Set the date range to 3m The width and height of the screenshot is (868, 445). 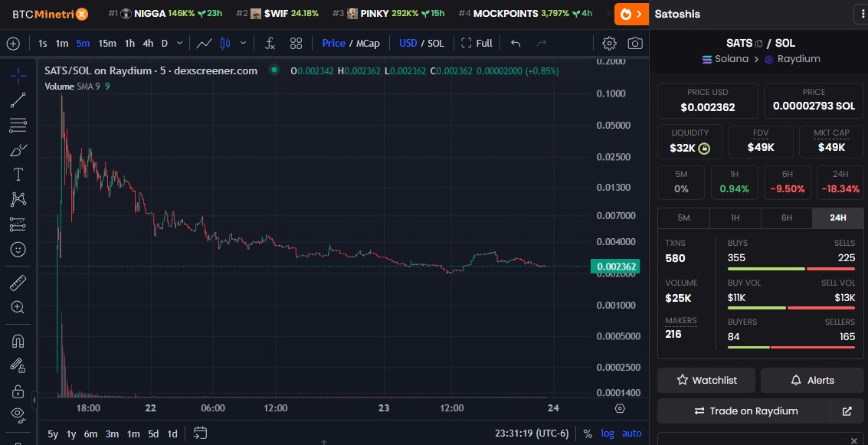click(x=113, y=434)
